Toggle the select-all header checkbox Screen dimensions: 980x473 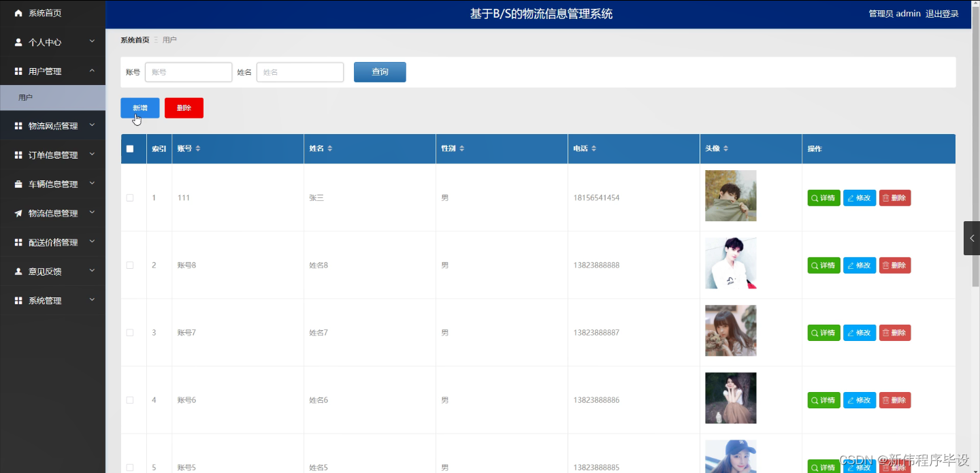(x=130, y=149)
